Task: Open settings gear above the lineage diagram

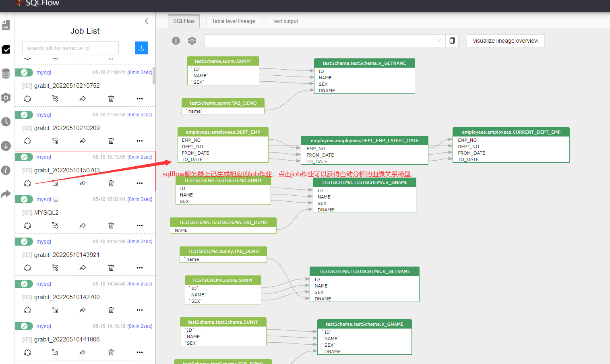Action: tap(192, 41)
